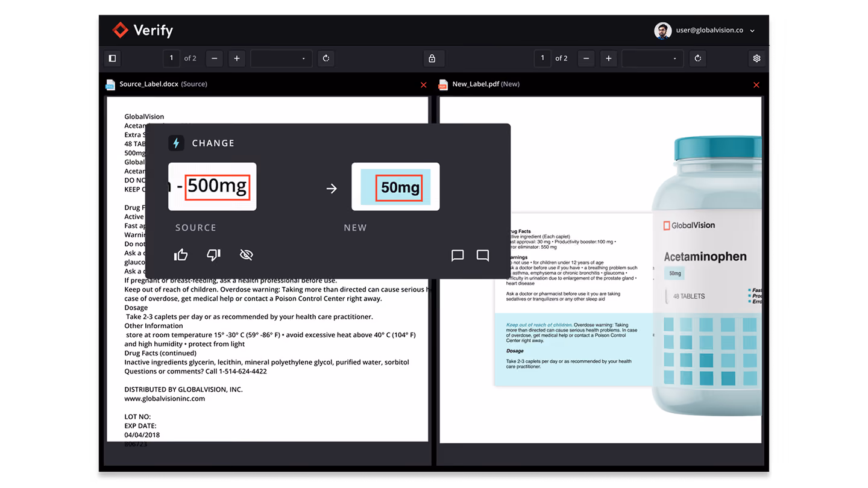Add a comment using first speech bubble
The image size is (868, 488).
click(458, 255)
